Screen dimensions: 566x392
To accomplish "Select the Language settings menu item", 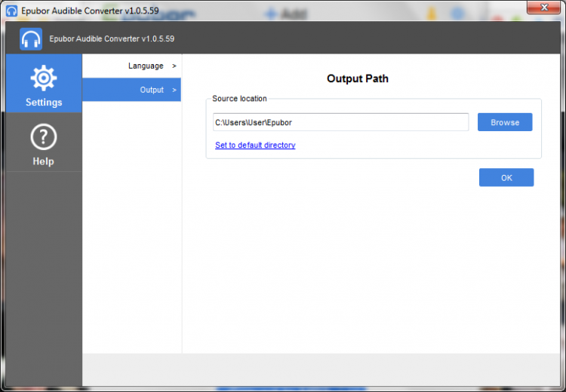I will click(x=132, y=66).
